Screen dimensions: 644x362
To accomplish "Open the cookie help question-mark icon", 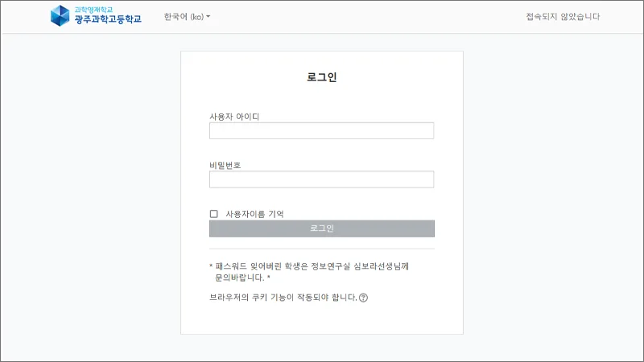I will point(364,298).
